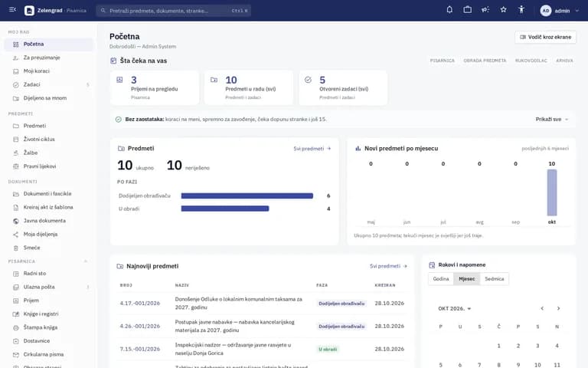Select the PISARNICA role filter

(x=442, y=61)
